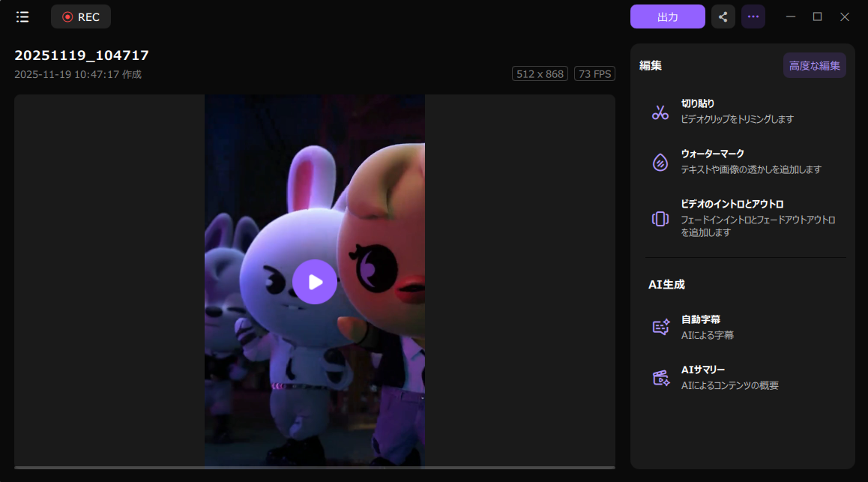868x482 pixels.
Task: Play the video with the center play button
Action: pyautogui.click(x=315, y=282)
